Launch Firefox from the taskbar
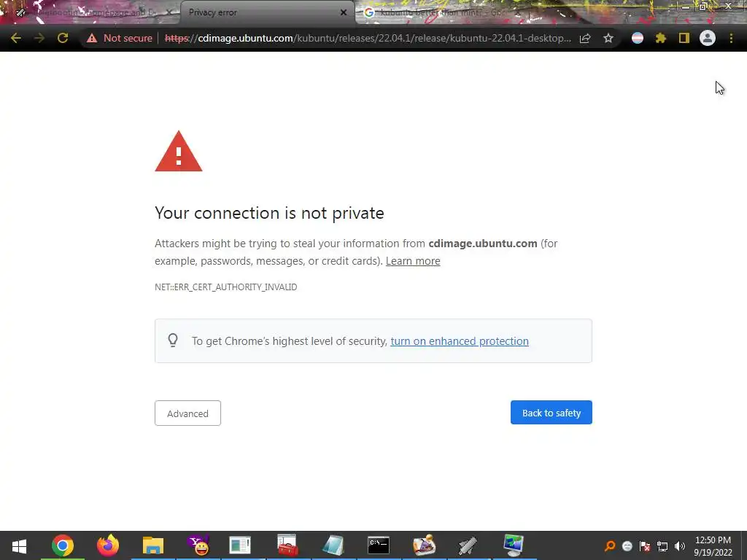The height and width of the screenshot is (560, 747). coord(108,545)
